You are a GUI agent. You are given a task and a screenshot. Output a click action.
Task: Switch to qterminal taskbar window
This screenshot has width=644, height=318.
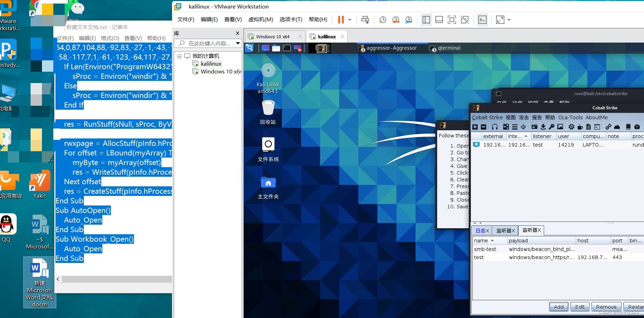[445, 48]
